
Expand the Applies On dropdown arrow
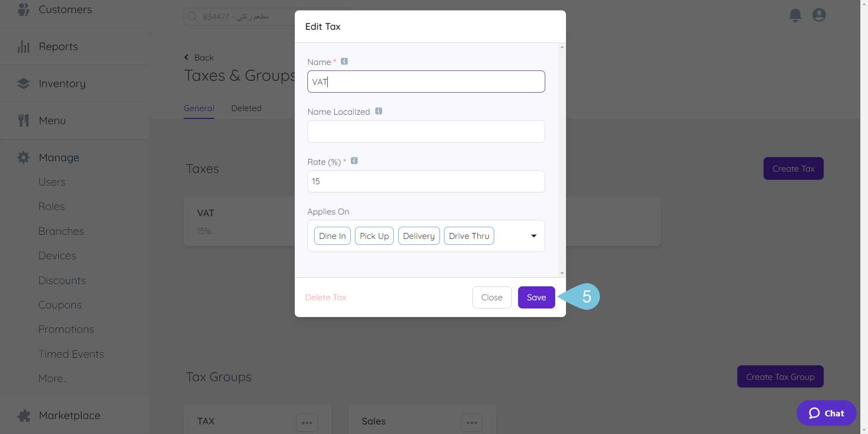(534, 235)
